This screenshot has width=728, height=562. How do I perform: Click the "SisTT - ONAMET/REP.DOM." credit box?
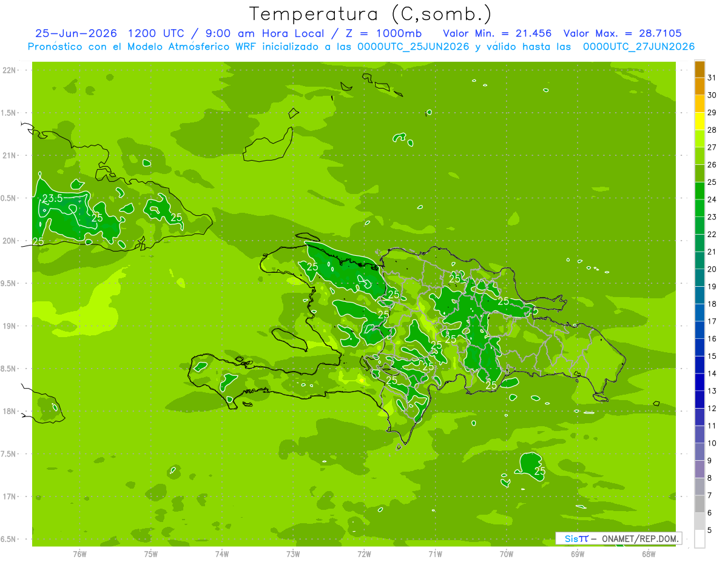[619, 538]
